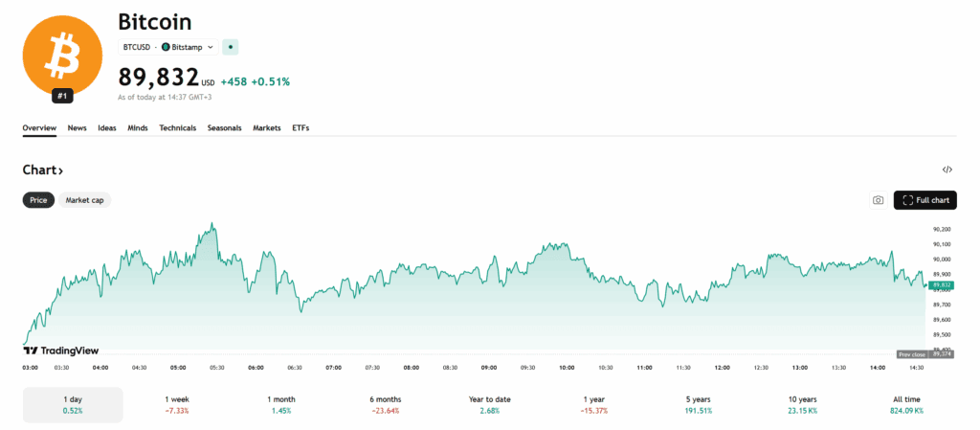Select the 1 week range
The height and width of the screenshot is (430, 980).
coord(176,404)
